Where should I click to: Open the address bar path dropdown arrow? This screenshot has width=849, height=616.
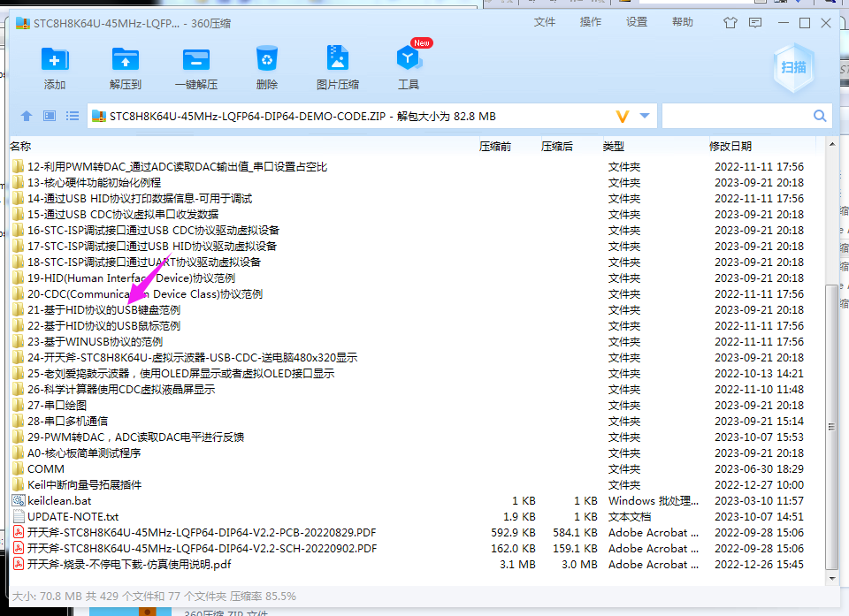tap(645, 116)
